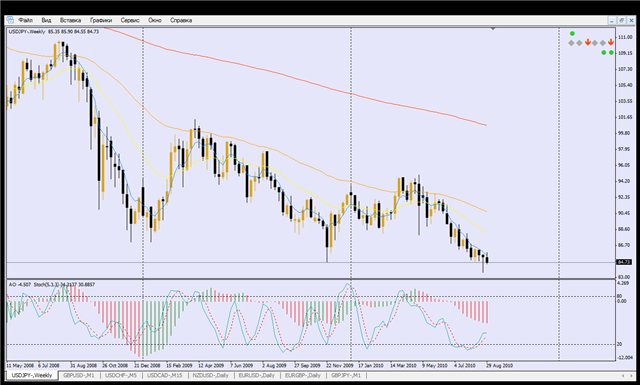This screenshot has height=385, width=640.
Task: Click the 84.73 current price label
Action: pos(624,262)
